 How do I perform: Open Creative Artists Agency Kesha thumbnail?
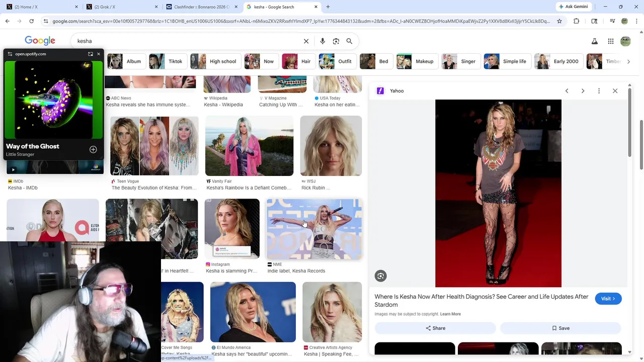(332, 312)
